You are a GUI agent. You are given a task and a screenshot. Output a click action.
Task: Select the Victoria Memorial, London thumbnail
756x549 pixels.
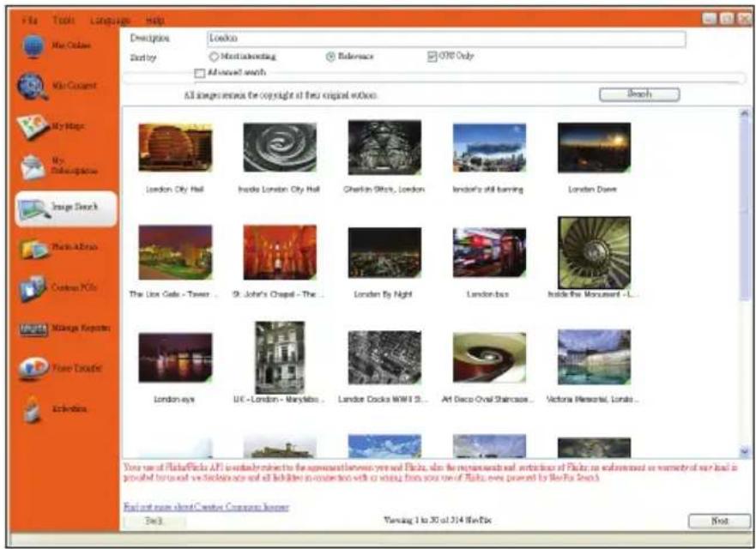[x=594, y=357]
